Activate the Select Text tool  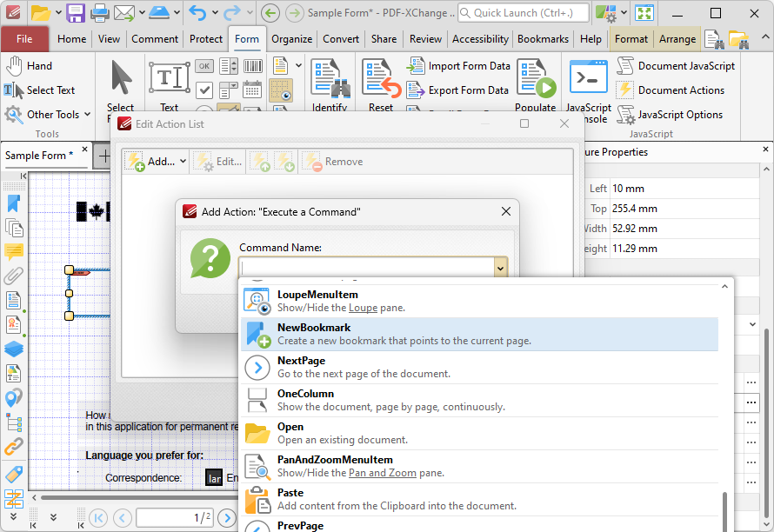pyautogui.click(x=39, y=90)
